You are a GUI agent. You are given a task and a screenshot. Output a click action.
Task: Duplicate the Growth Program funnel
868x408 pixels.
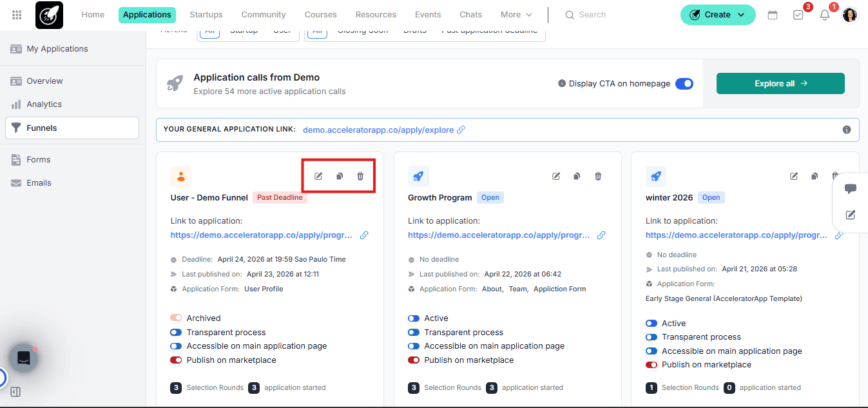click(x=577, y=176)
